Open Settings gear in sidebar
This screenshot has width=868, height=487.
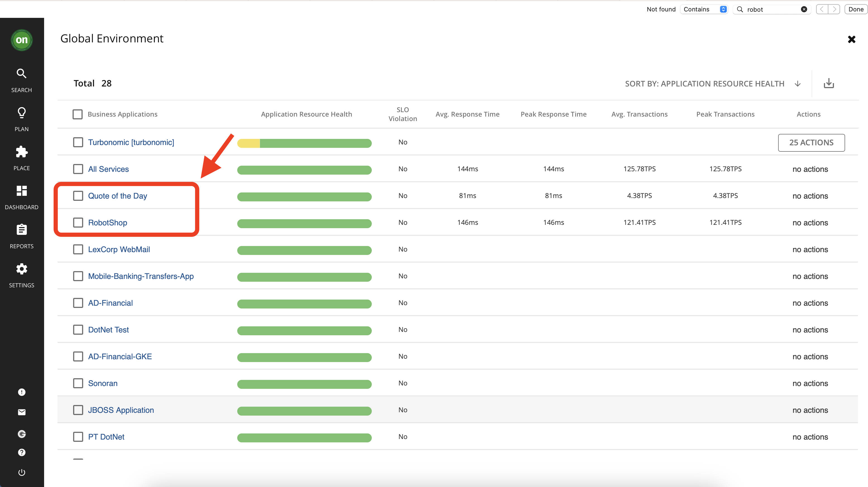click(21, 269)
